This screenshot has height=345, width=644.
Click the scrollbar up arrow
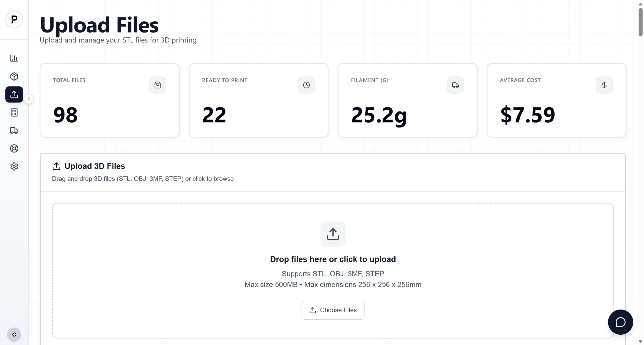pos(640,4)
